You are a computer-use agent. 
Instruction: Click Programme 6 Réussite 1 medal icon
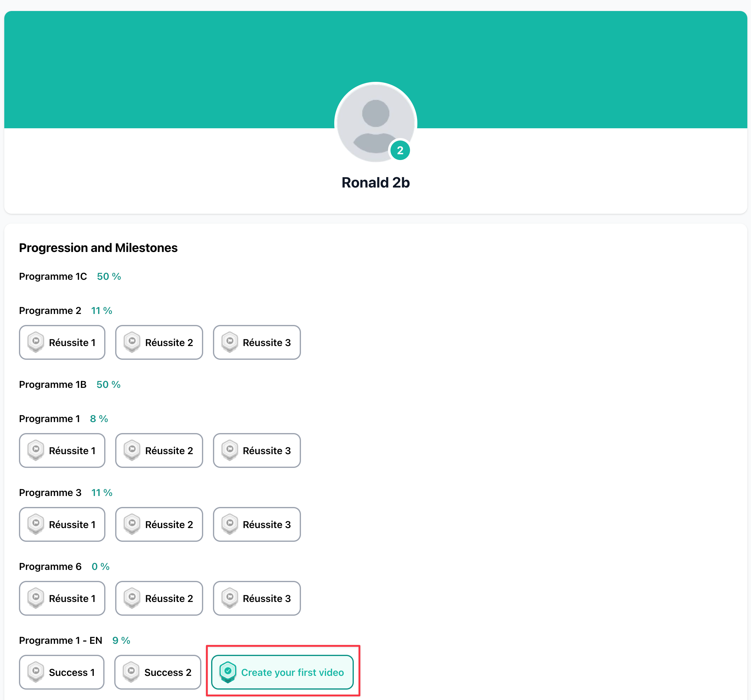point(36,598)
